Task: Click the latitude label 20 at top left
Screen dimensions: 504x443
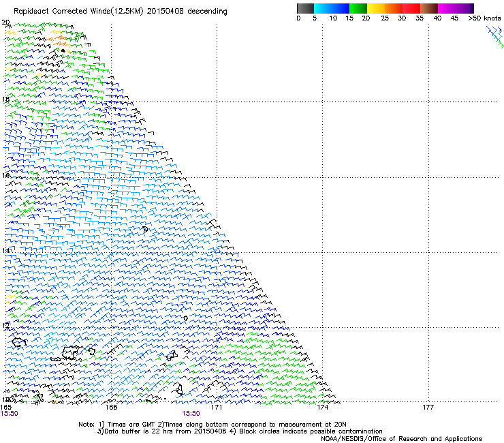Action: 5,22
